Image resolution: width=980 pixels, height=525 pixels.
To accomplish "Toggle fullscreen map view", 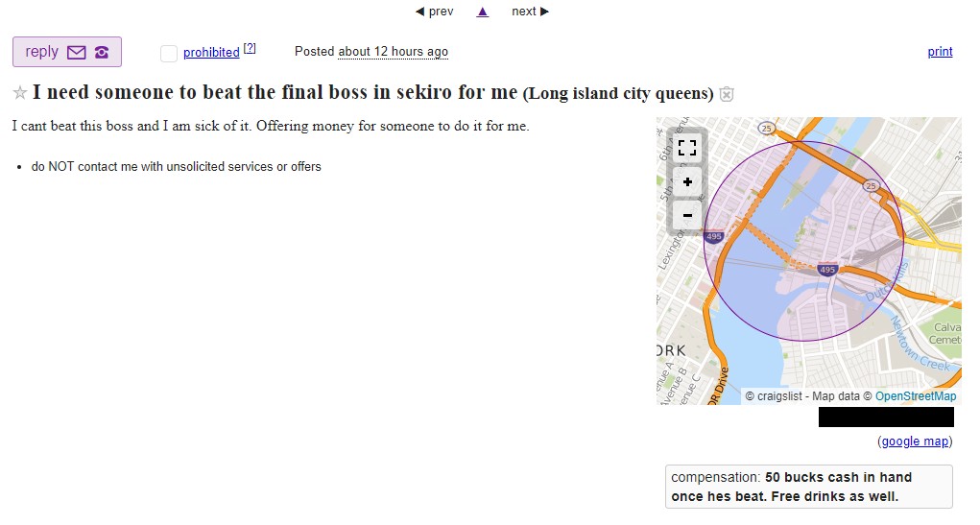I will 687,148.
